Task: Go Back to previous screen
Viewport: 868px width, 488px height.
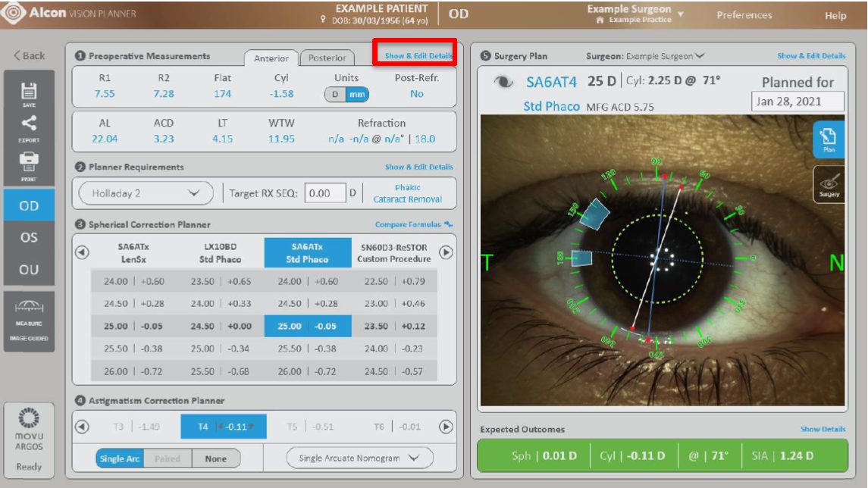Action: (x=30, y=55)
